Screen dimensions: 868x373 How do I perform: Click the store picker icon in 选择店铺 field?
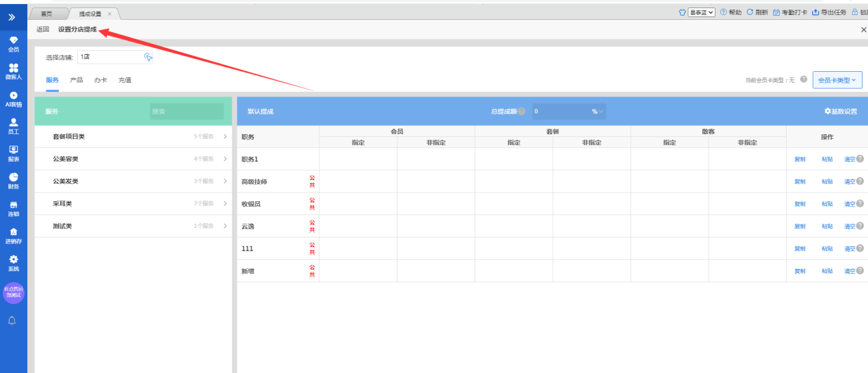148,57
